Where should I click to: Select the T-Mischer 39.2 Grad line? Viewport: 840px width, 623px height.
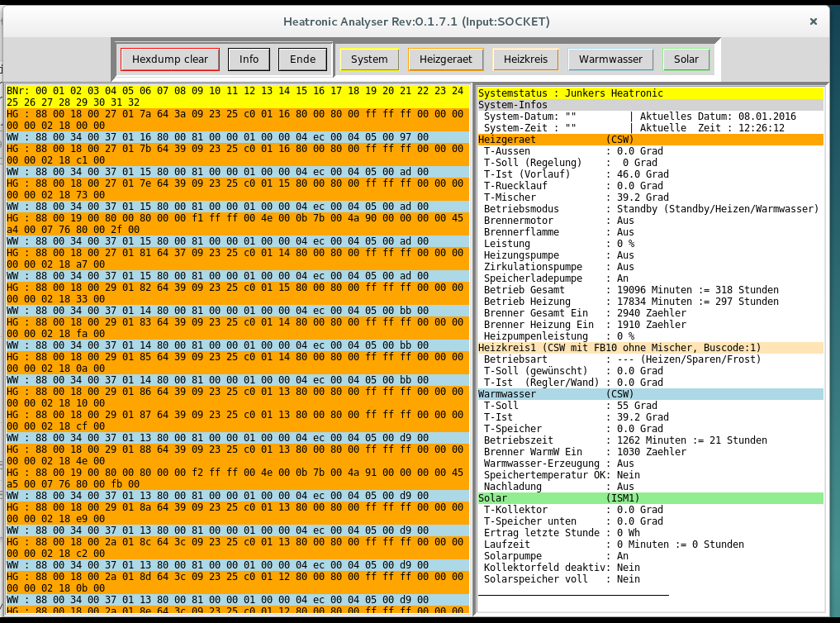[576, 197]
